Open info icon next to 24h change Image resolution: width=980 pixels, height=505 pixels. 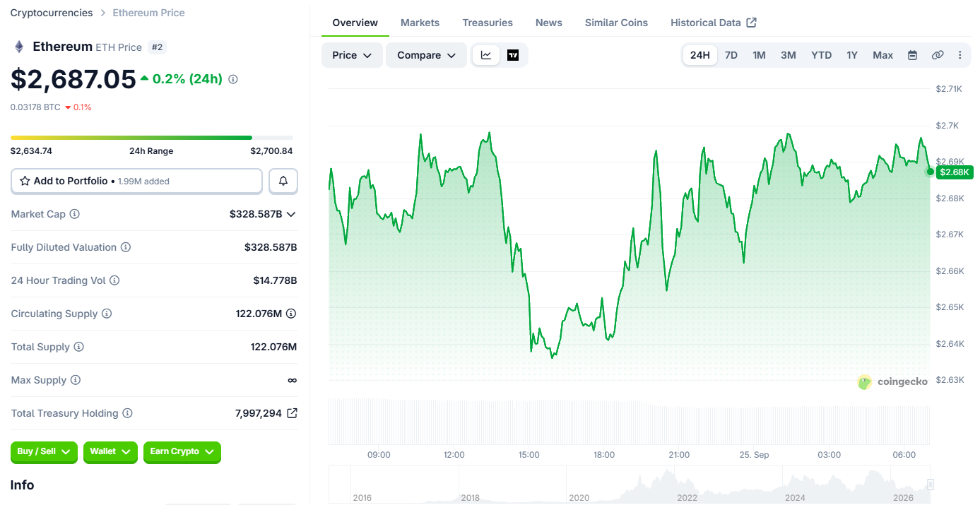[x=233, y=79]
